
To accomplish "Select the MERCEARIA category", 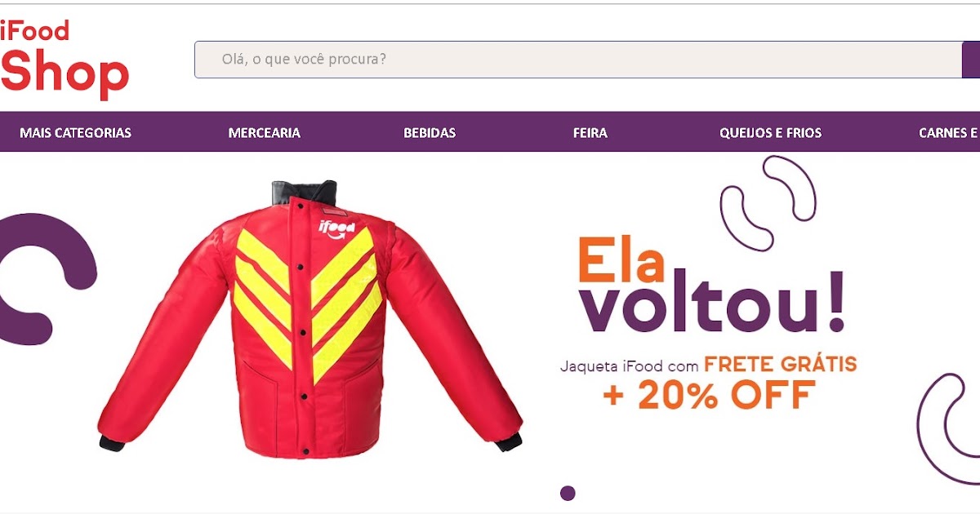I will pyautogui.click(x=265, y=133).
